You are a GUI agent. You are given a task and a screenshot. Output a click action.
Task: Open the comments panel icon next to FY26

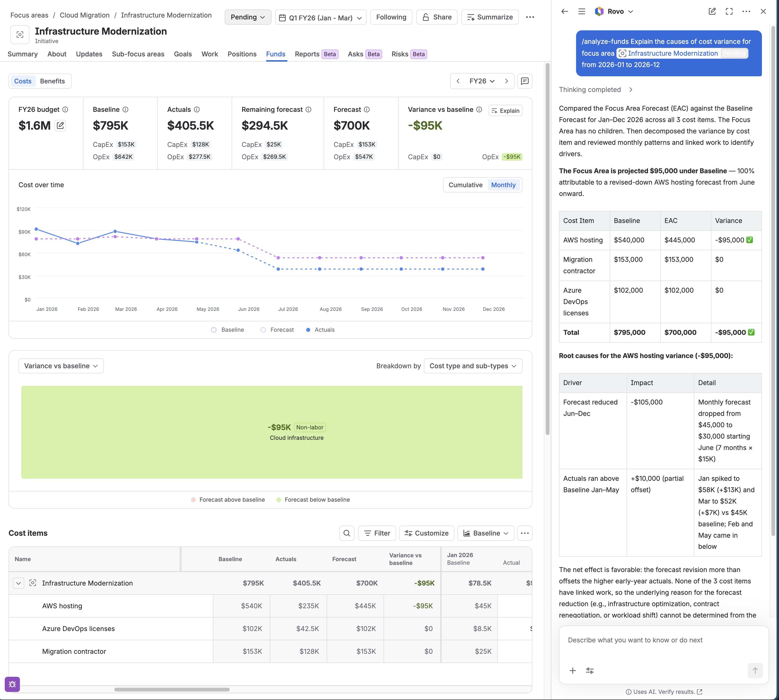(x=525, y=81)
